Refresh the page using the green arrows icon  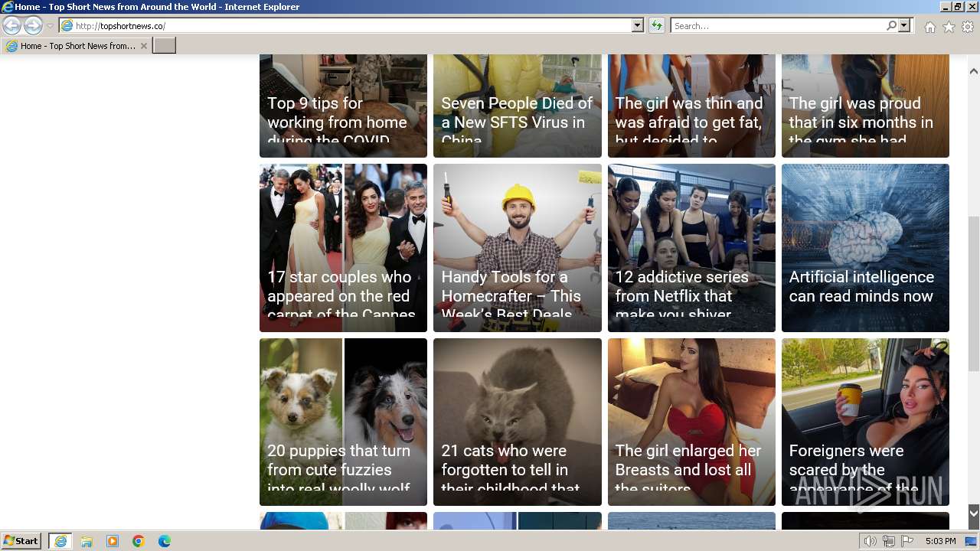click(x=656, y=25)
